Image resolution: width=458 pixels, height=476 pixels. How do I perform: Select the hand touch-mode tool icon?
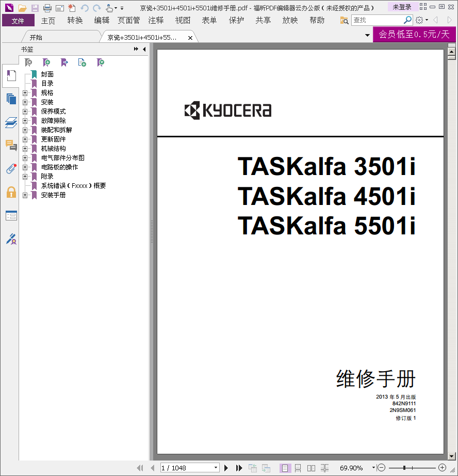click(109, 8)
